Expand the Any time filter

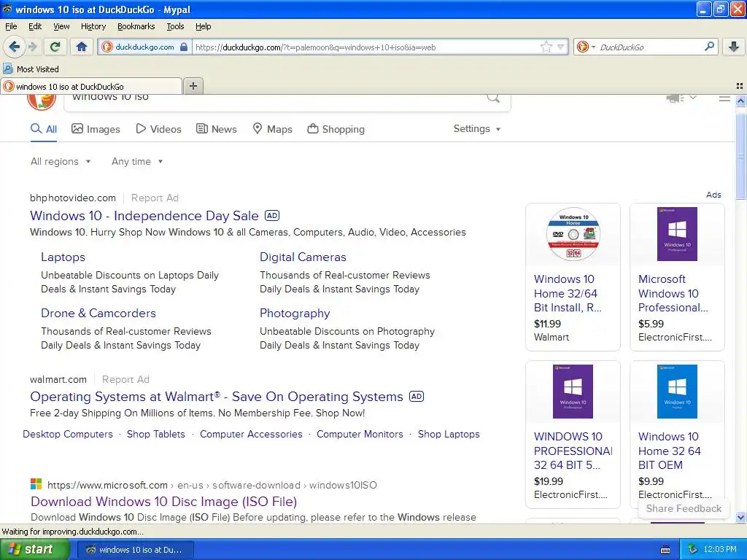137,161
